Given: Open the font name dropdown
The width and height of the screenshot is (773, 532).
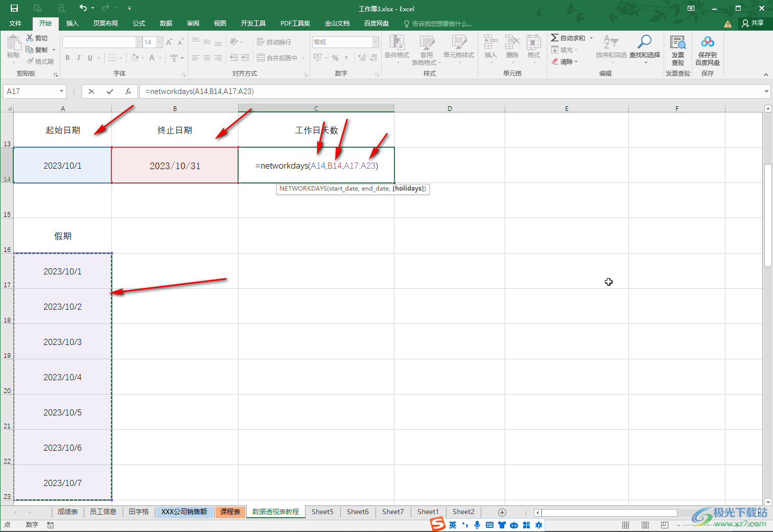Looking at the screenshot, I should coord(138,42).
